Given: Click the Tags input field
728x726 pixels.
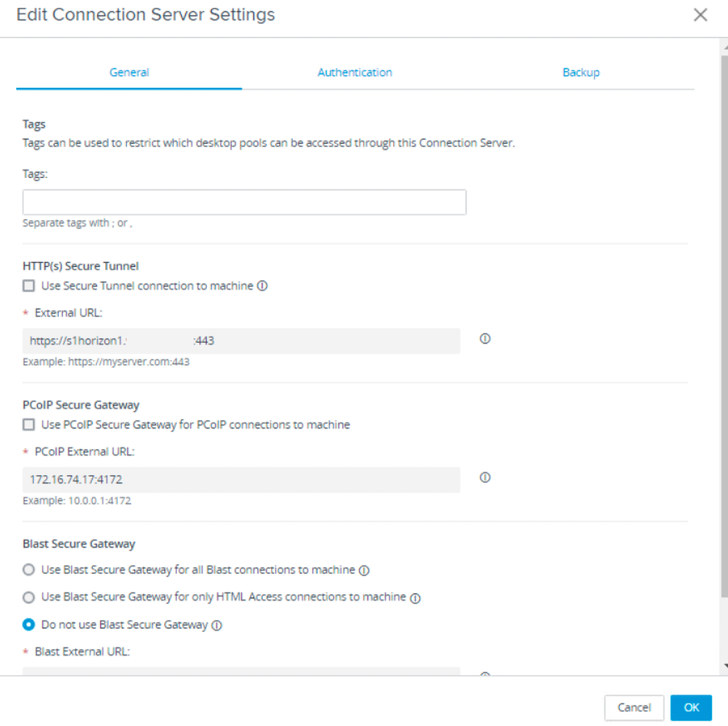Looking at the screenshot, I should coord(244,202).
